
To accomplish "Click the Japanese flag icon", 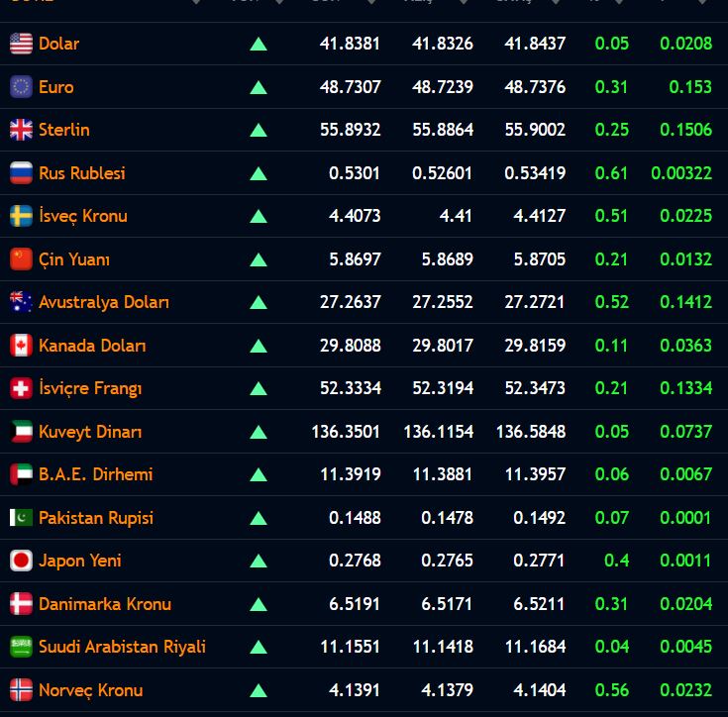I will pos(21,561).
